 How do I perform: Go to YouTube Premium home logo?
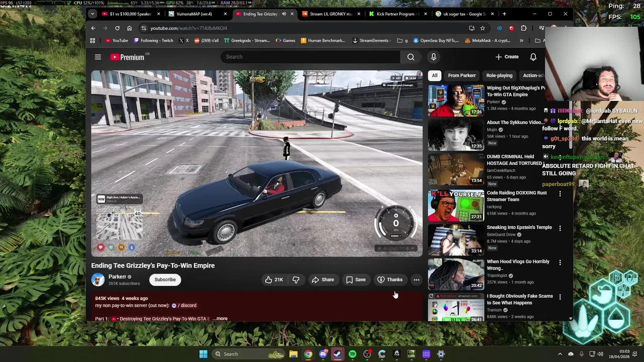tap(127, 57)
